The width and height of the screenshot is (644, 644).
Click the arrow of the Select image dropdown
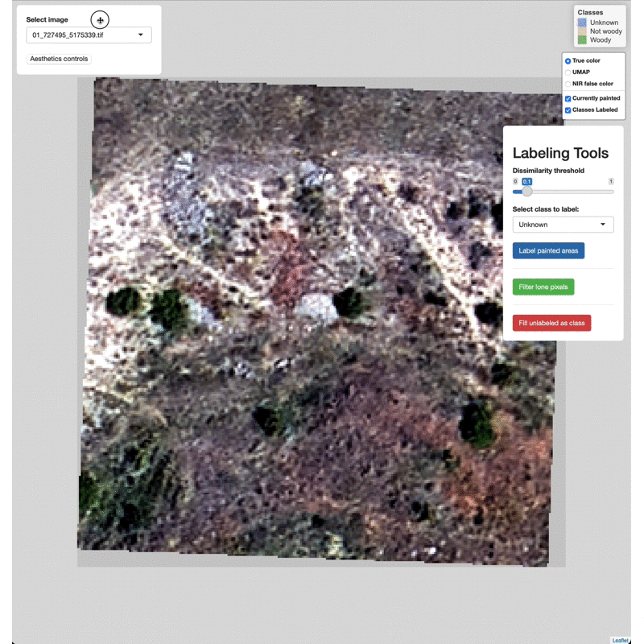(x=141, y=35)
